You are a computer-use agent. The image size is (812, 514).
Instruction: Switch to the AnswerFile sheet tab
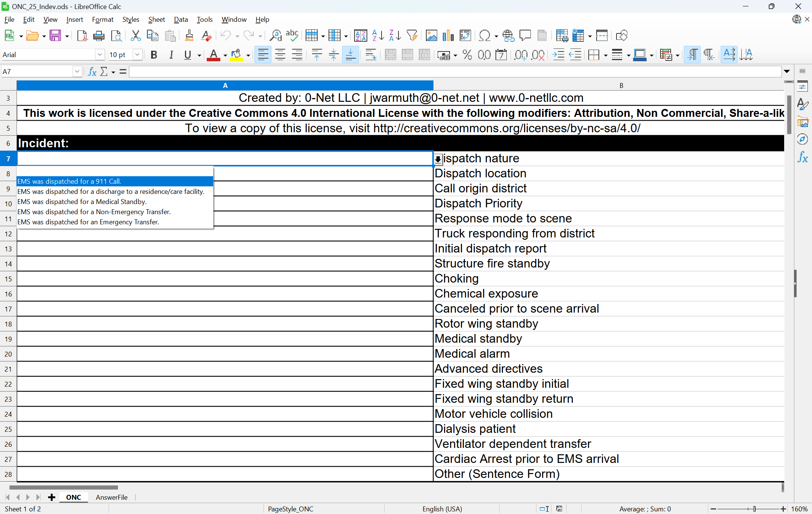click(111, 497)
